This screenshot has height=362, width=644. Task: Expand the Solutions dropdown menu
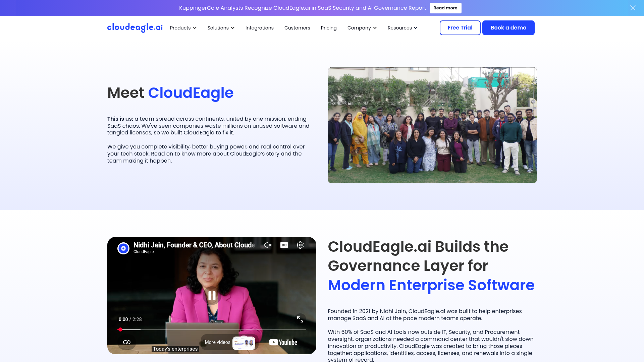221,28
